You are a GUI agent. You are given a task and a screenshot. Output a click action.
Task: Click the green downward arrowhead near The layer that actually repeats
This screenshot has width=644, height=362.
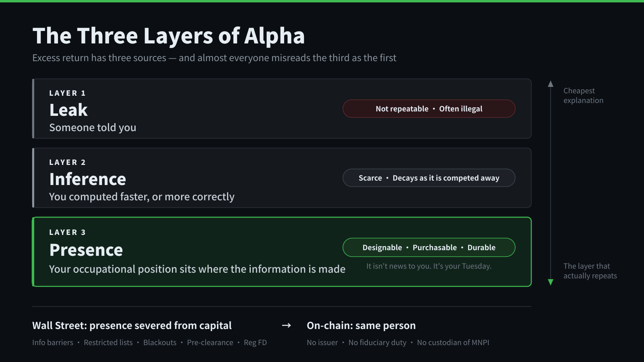[551, 282]
